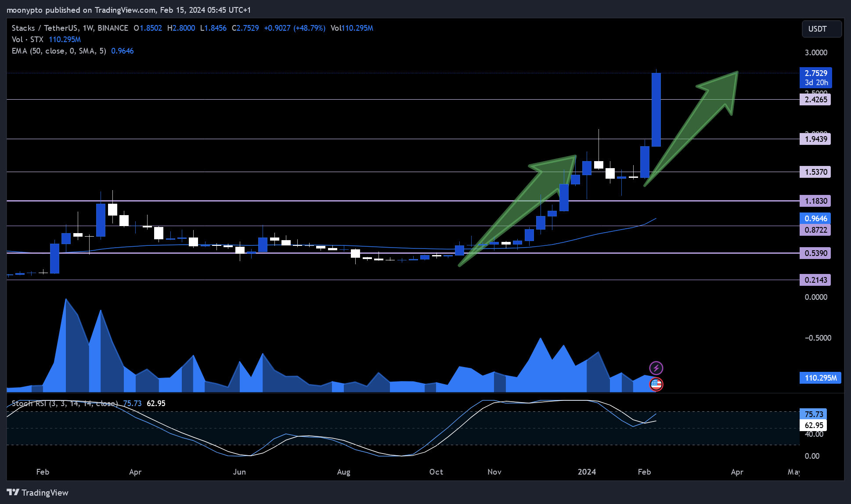Click the EMA value label 0.9646 on axis
Image resolution: width=851 pixels, height=504 pixels.
(x=815, y=219)
